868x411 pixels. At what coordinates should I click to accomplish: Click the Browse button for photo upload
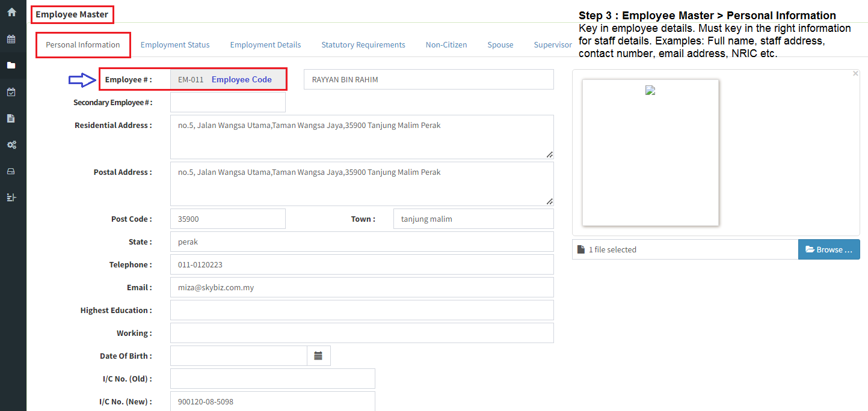pos(828,250)
